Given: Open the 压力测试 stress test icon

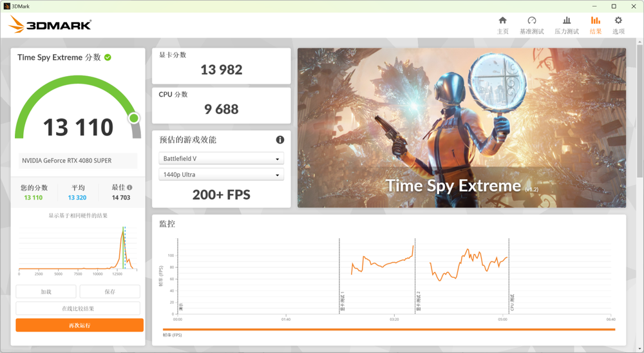Looking at the screenshot, I should pos(566,24).
